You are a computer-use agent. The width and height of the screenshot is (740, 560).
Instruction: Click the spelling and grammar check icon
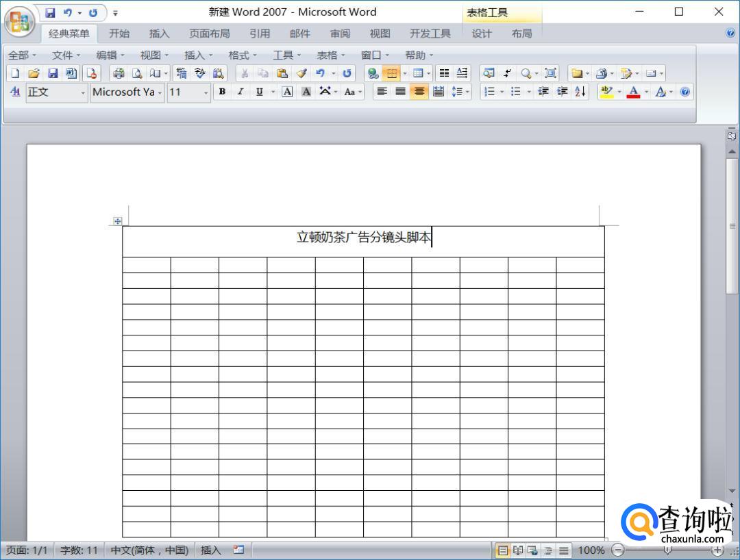click(x=199, y=73)
